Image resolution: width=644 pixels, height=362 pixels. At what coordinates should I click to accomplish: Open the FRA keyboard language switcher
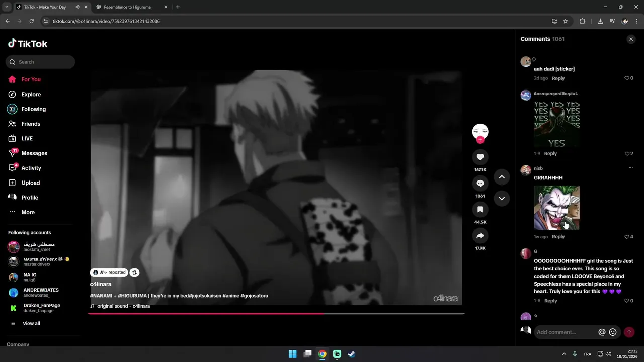coord(588,354)
